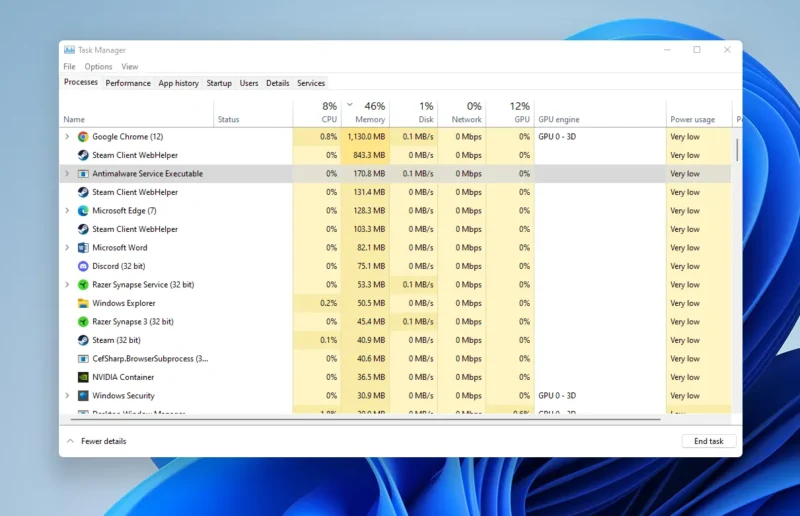Select the Windows Explorer row name
Image resolution: width=800 pixels, height=516 pixels.
pyautogui.click(x=123, y=303)
